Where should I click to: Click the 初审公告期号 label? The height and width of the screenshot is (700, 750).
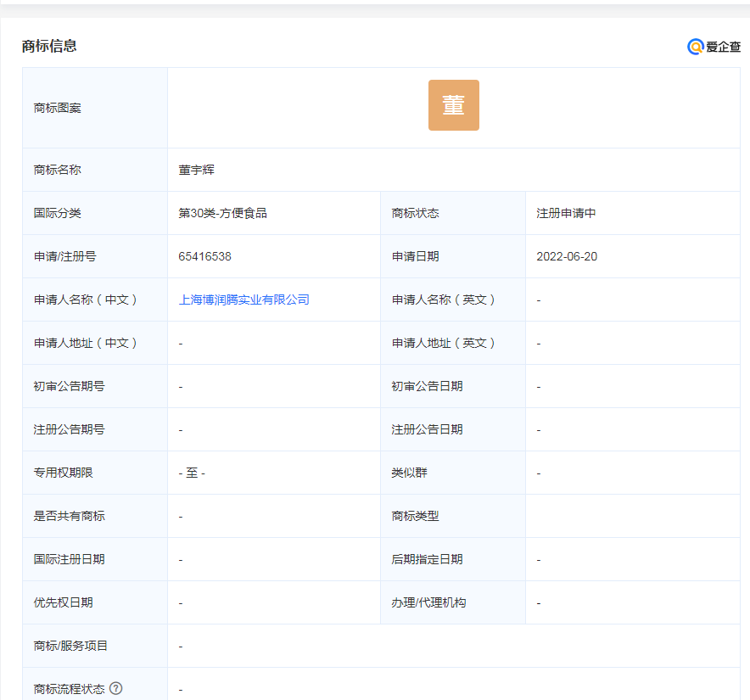(x=70, y=386)
